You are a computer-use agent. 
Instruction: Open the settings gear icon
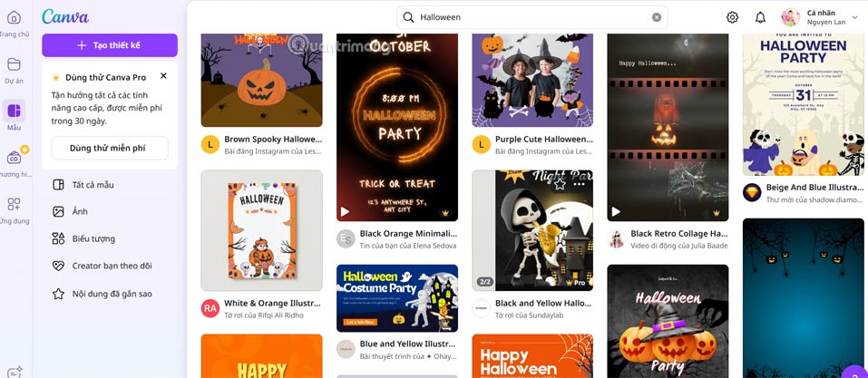point(732,17)
